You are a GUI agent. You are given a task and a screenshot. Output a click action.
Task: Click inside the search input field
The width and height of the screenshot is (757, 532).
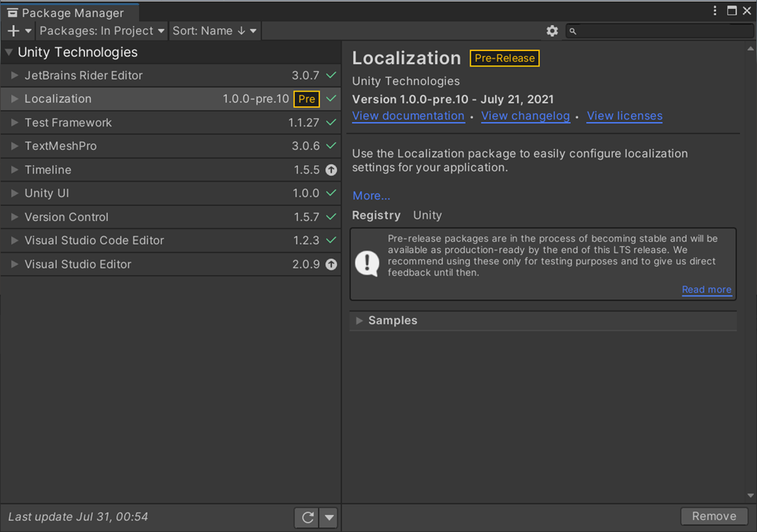658,31
